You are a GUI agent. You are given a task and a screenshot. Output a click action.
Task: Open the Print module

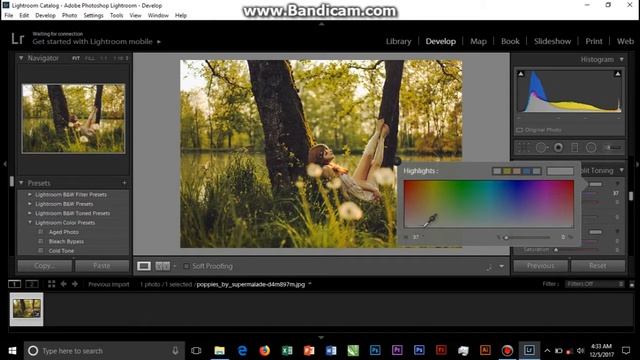click(x=594, y=42)
